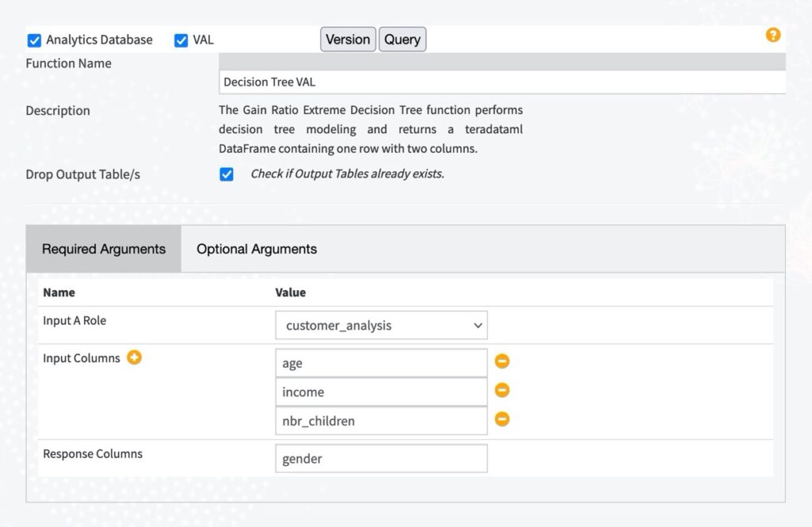Select the nbr_children input field
The image size is (812, 527).
tap(381, 420)
